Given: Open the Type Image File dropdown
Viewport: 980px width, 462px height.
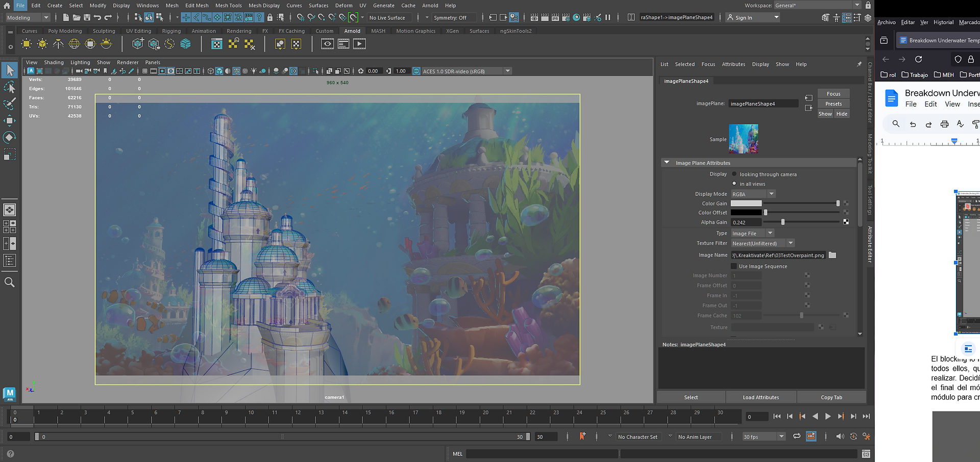Looking at the screenshot, I should point(753,233).
